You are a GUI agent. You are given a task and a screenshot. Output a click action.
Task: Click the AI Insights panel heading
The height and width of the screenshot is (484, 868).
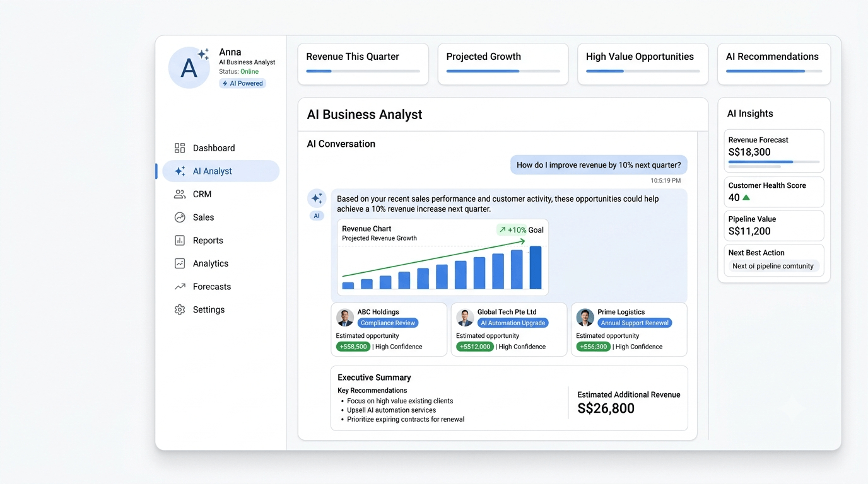(750, 113)
